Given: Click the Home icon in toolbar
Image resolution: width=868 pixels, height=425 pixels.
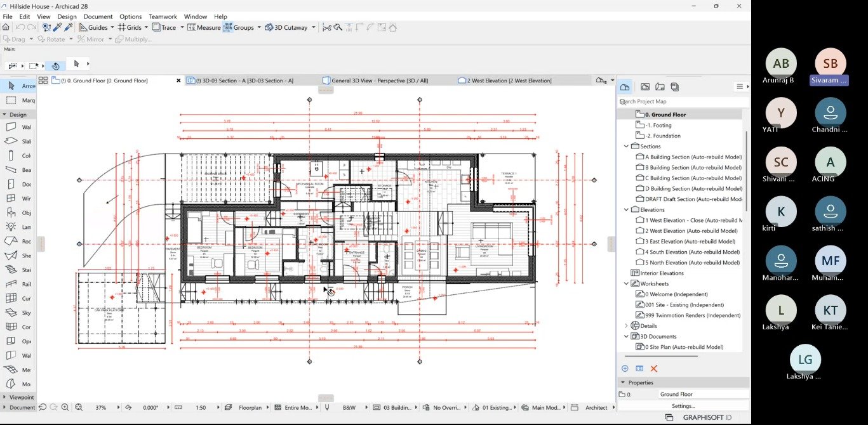Looking at the screenshot, I should (x=6, y=27).
